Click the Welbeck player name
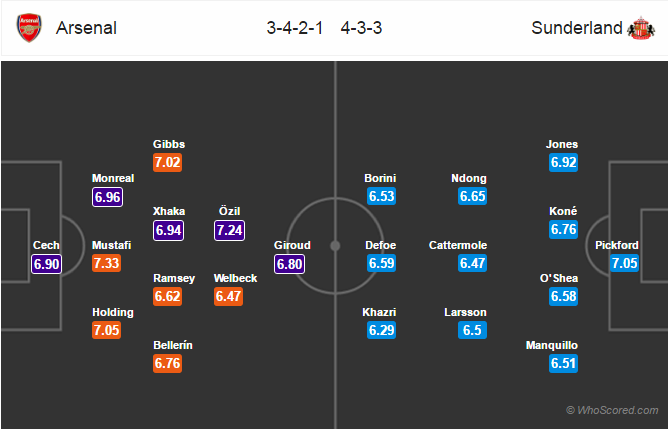 [235, 278]
